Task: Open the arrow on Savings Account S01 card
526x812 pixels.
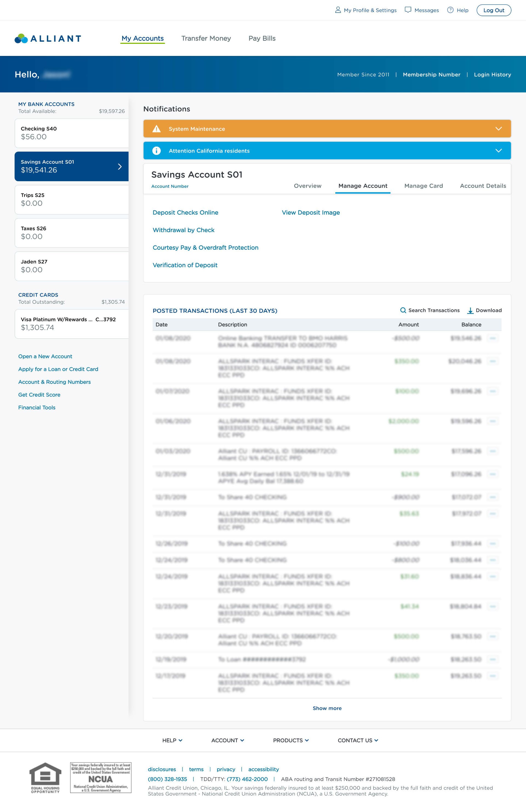Action: tap(120, 166)
